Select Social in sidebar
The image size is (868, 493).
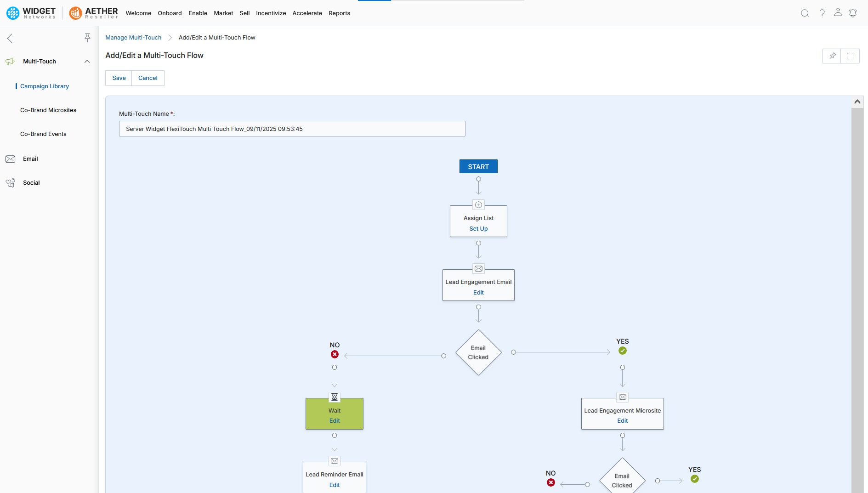(x=31, y=183)
